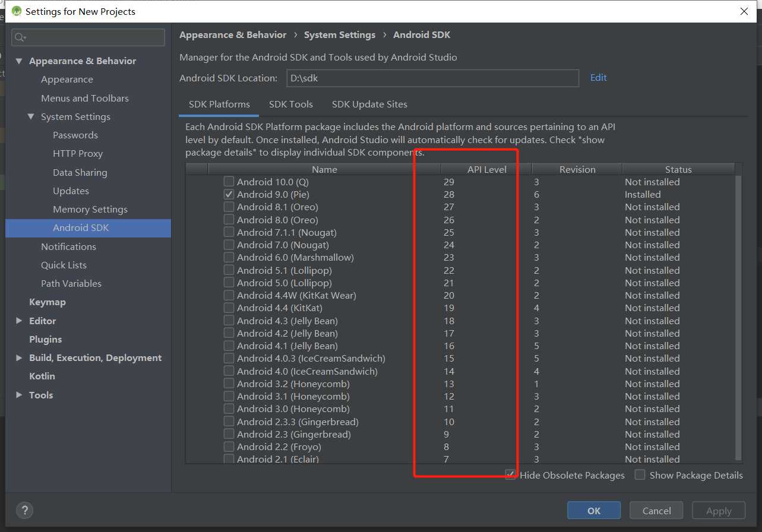Click the help question mark icon
Image resolution: width=762 pixels, height=532 pixels.
pos(24,510)
